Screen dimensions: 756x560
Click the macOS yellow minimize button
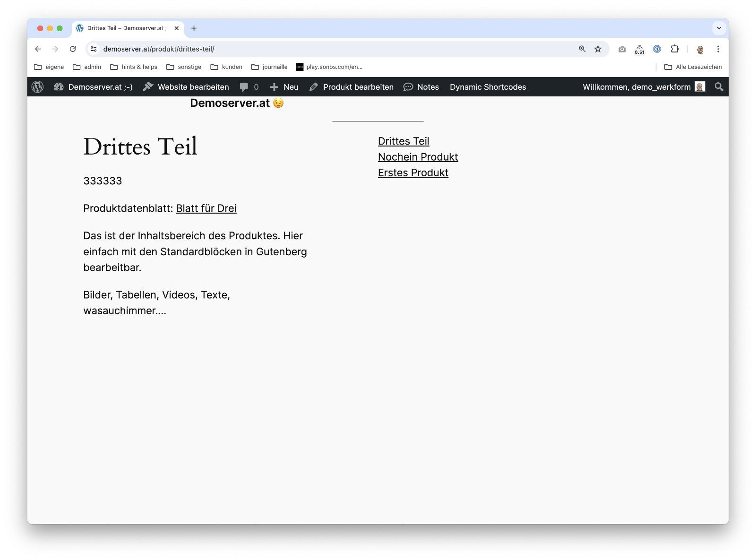pos(50,28)
